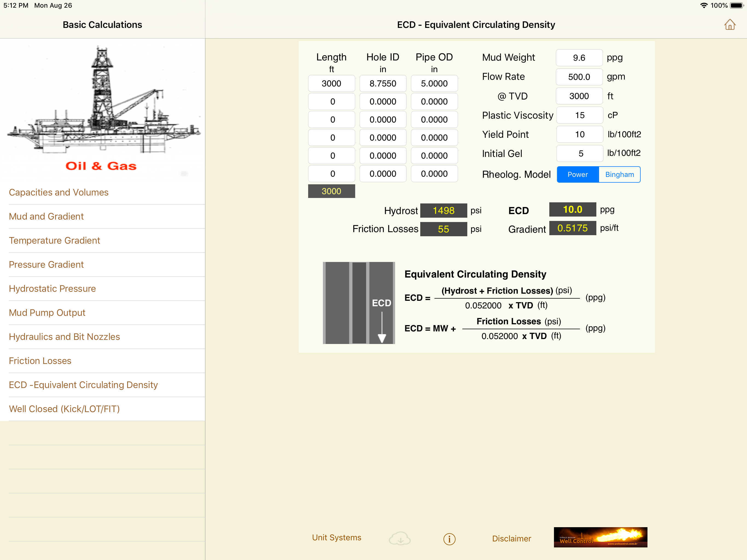Tap the Yield Point input field
The image size is (747, 560).
[579, 135]
